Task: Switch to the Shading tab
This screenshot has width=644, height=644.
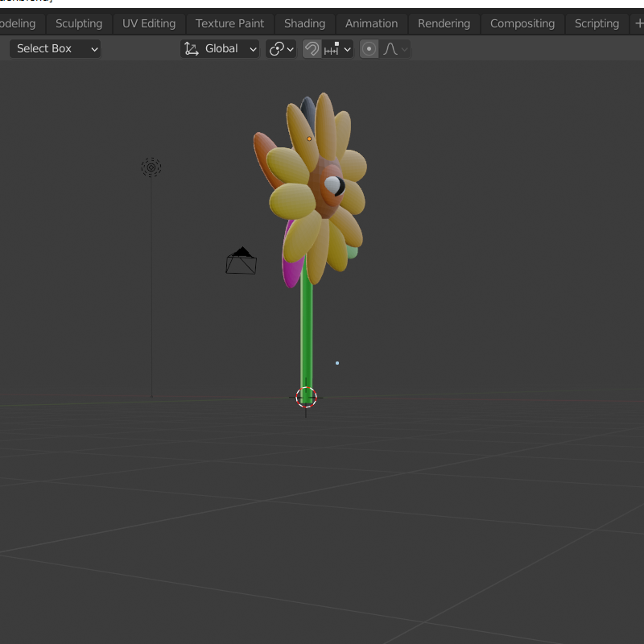Action: tap(304, 23)
